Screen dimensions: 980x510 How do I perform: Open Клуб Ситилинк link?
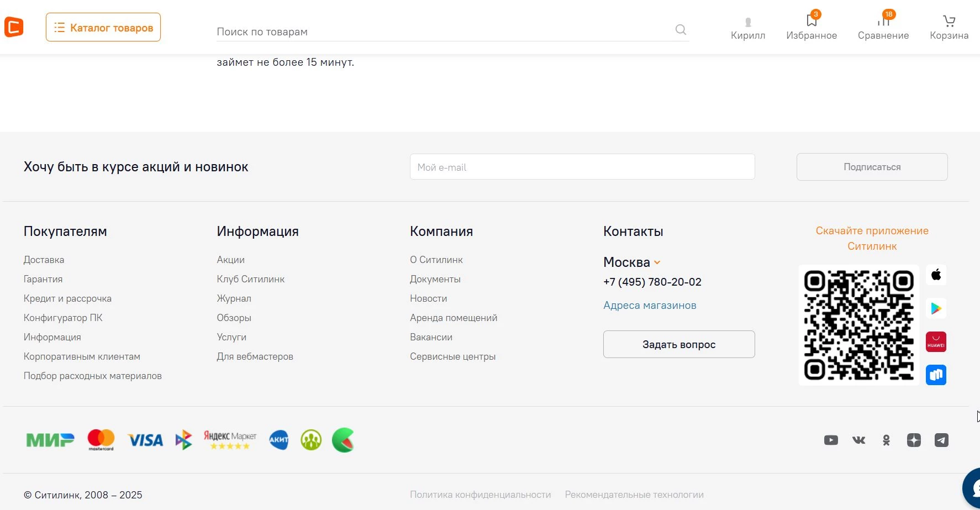click(x=250, y=279)
